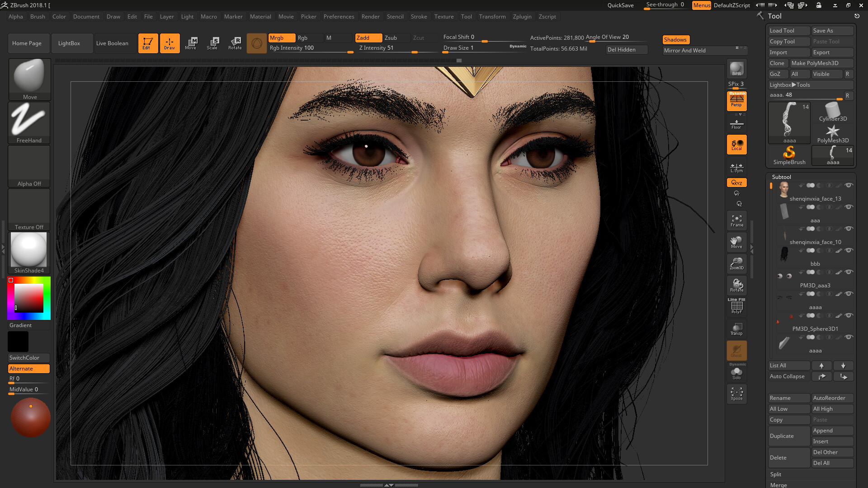Toggle Solo mode
868x488 pixels.
pos(736,372)
